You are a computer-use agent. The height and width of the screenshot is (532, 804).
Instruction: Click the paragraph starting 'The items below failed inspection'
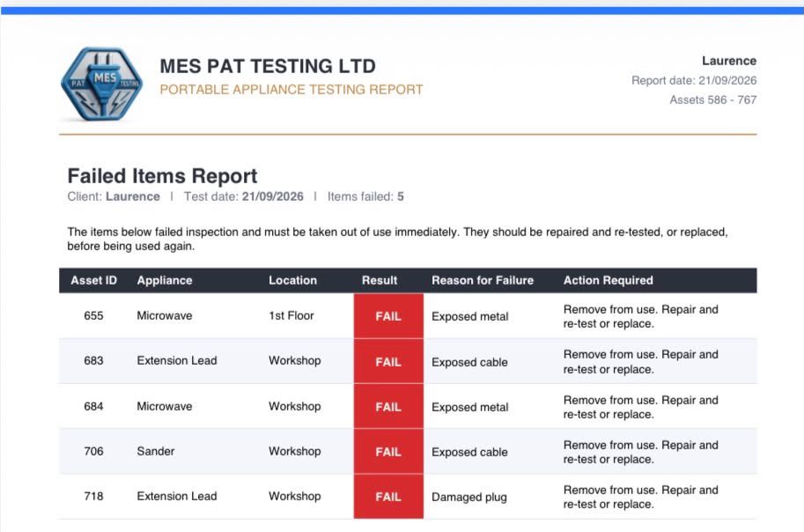pyautogui.click(x=397, y=239)
